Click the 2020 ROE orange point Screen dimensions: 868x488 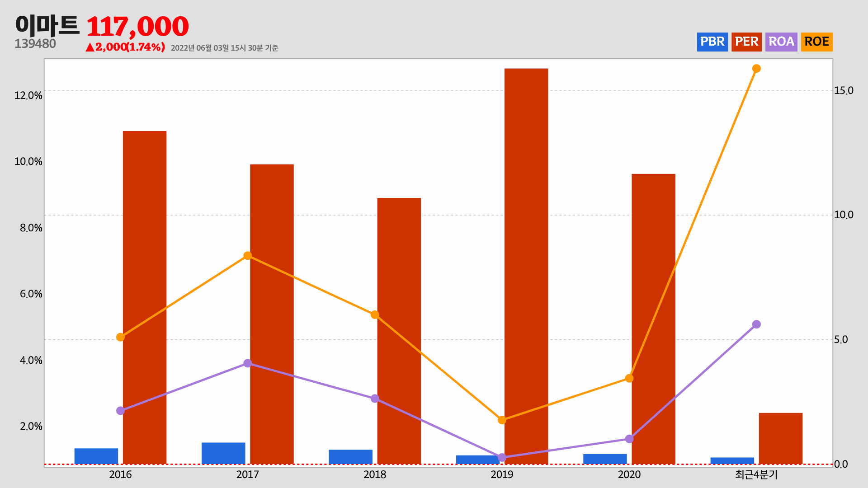tap(629, 378)
